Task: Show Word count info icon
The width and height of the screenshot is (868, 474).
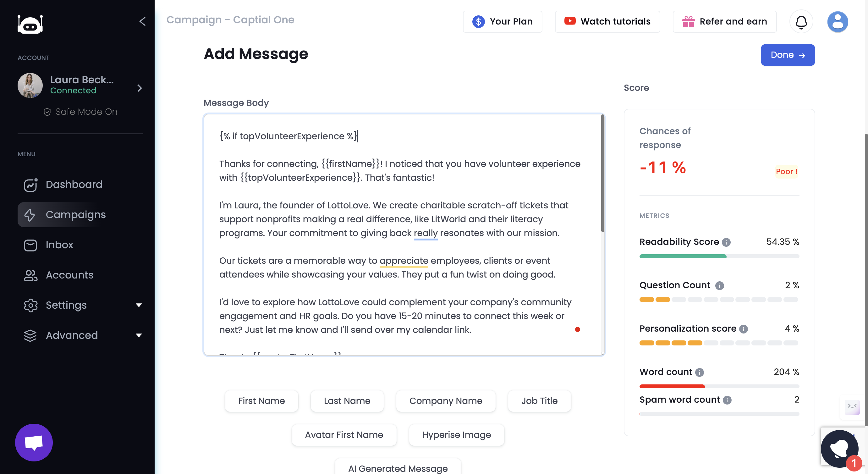Action: [x=700, y=372]
